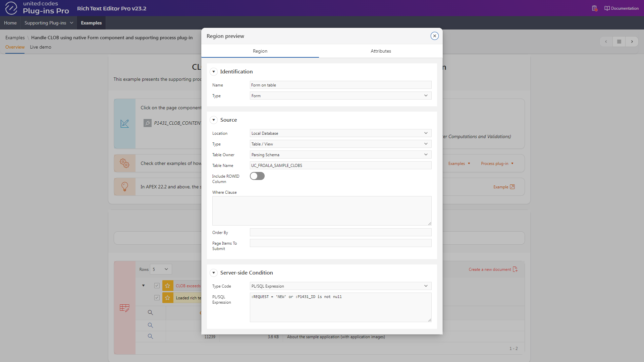644x362 pixels.
Task: Collapse the Server-side Condition section
Action: click(214, 273)
